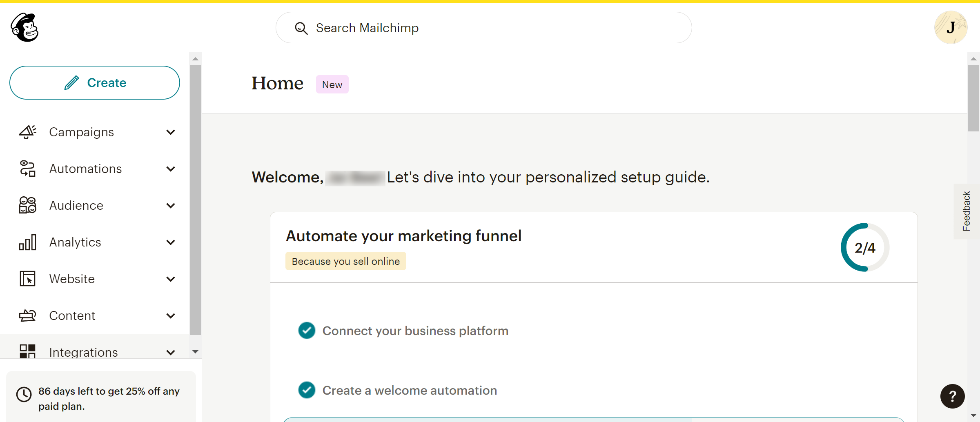Open the help question mark button
Screen dimensions: 980x422
[x=952, y=396]
